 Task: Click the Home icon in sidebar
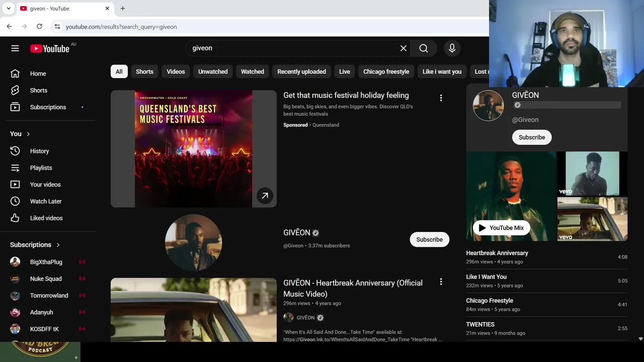point(15,73)
